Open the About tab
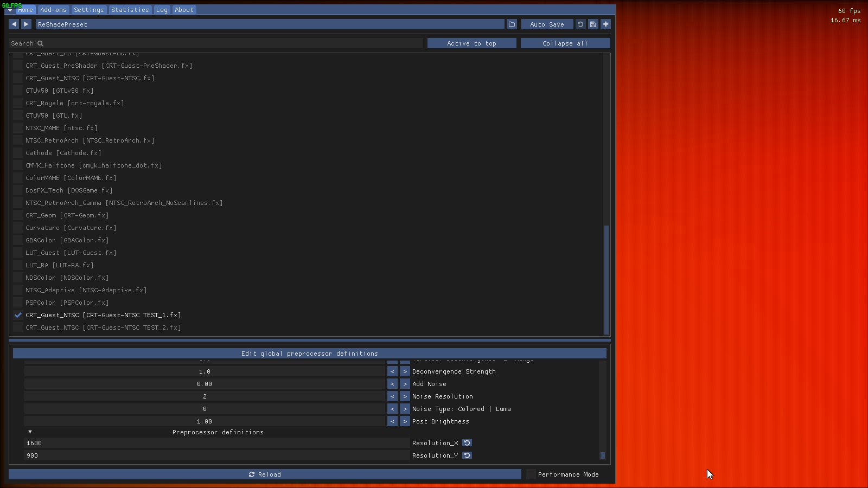Image resolution: width=868 pixels, height=488 pixels. [x=184, y=10]
